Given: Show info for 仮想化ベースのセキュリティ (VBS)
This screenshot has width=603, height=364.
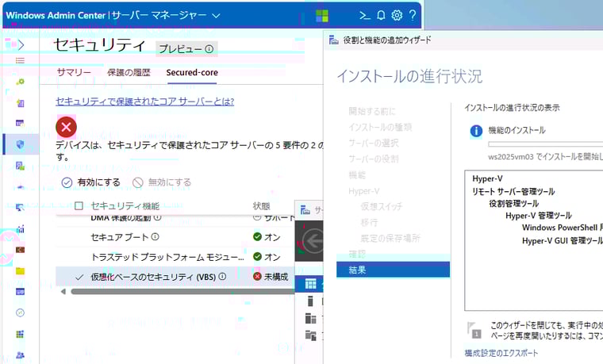Looking at the screenshot, I should pyautogui.click(x=222, y=276).
